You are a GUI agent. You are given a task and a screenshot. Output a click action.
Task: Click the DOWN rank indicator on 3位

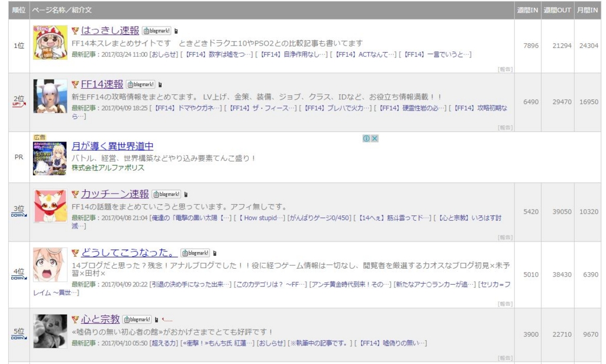pyautogui.click(x=19, y=215)
